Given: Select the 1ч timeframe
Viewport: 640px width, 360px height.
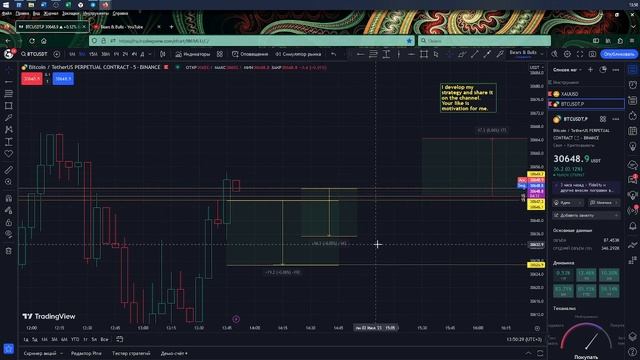Looking at the screenshot, I should (116, 54).
